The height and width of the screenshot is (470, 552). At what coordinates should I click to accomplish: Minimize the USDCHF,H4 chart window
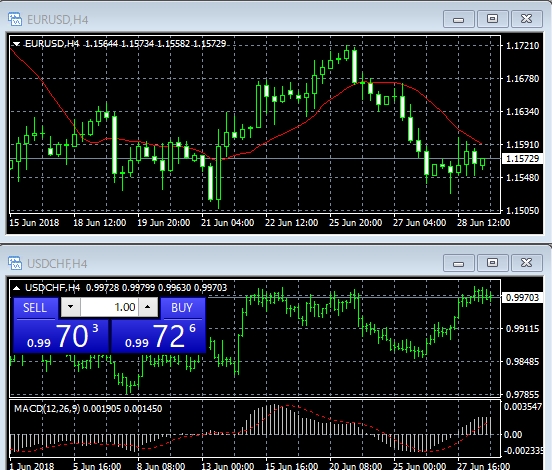tap(458, 263)
